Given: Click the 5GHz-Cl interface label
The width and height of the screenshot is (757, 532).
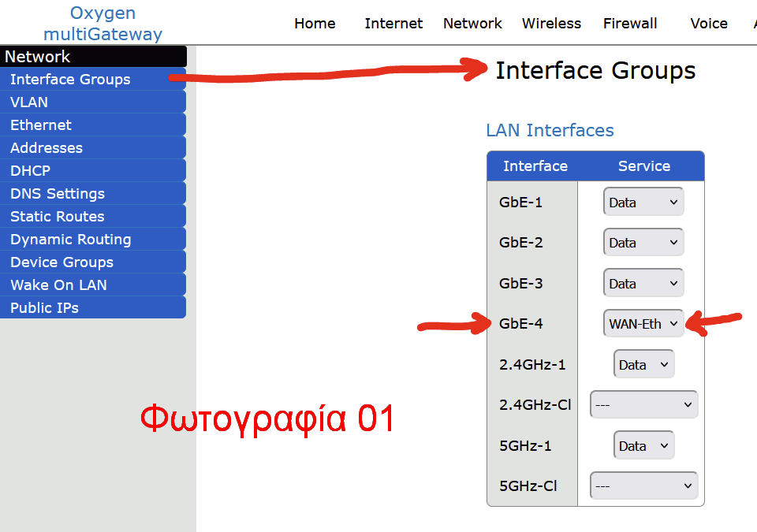Looking at the screenshot, I should 528,485.
